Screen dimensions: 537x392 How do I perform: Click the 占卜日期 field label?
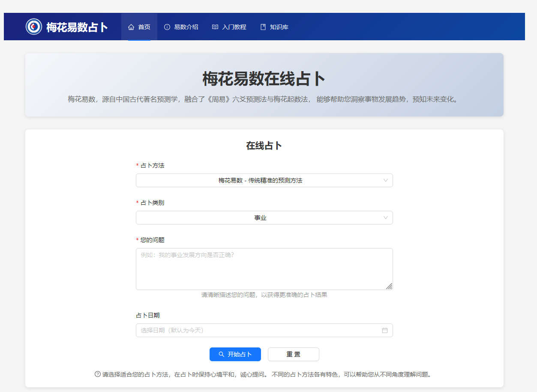148,315
